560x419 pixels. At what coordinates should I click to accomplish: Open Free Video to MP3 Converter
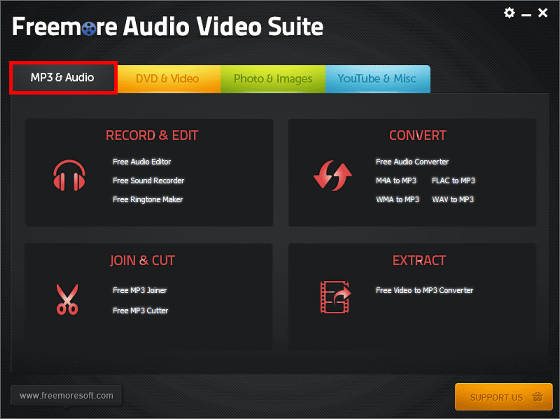[424, 290]
